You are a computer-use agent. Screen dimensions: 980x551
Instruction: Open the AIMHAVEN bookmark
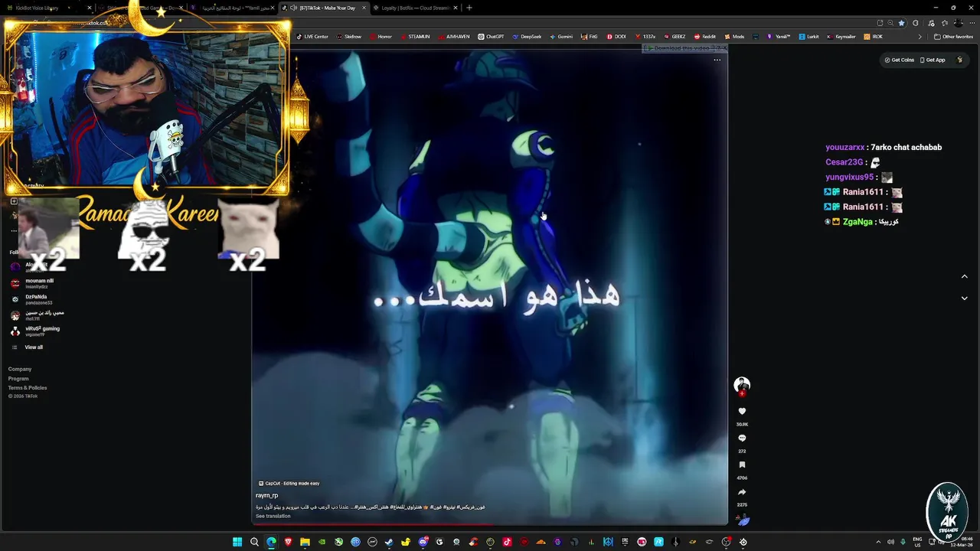[453, 37]
